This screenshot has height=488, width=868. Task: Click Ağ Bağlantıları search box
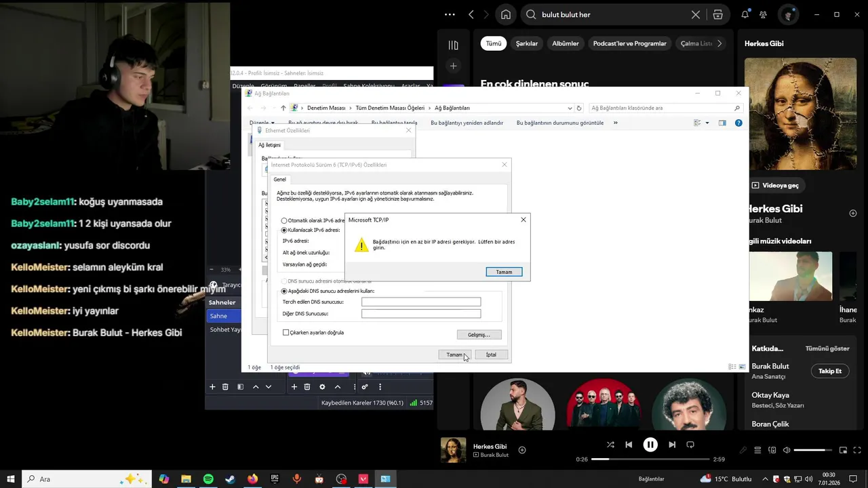click(665, 108)
